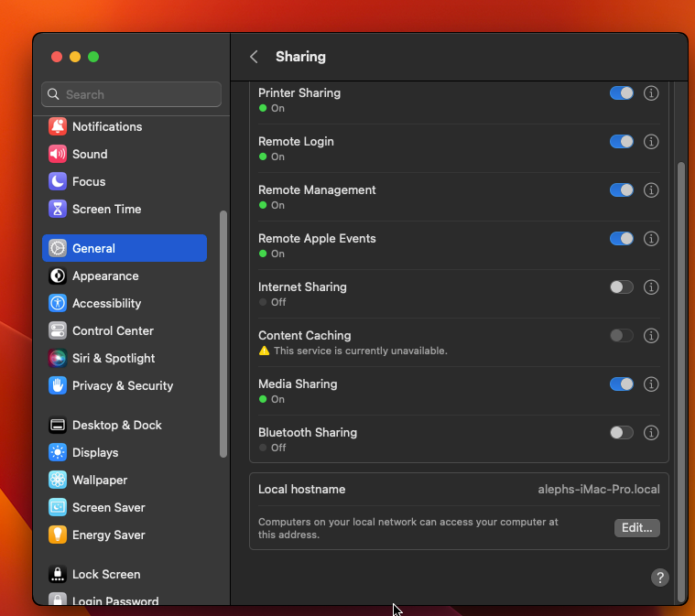Click the Notifications bell icon in sidebar

pyautogui.click(x=58, y=126)
